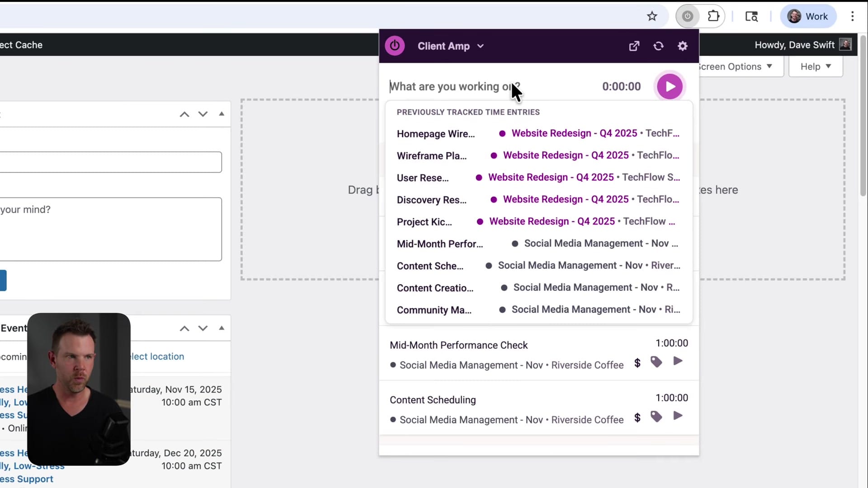
Task: Open the WordPress Help dropdown
Action: click(816, 66)
